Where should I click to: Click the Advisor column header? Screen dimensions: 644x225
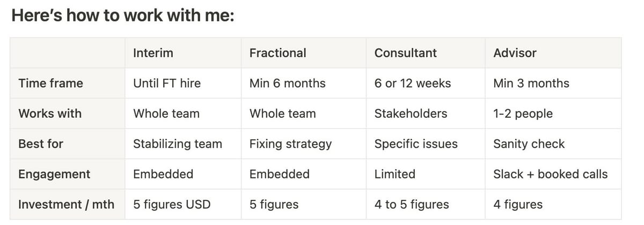(515, 53)
